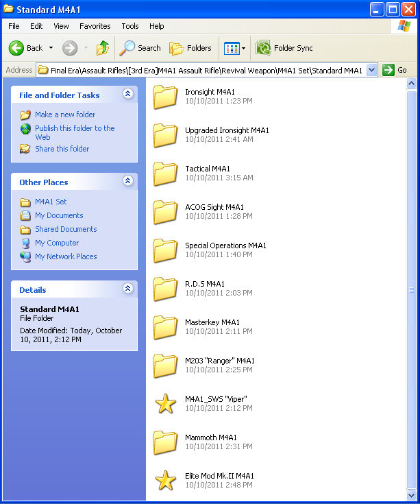Open the File menu
This screenshot has height=504, width=420.
[x=14, y=26]
